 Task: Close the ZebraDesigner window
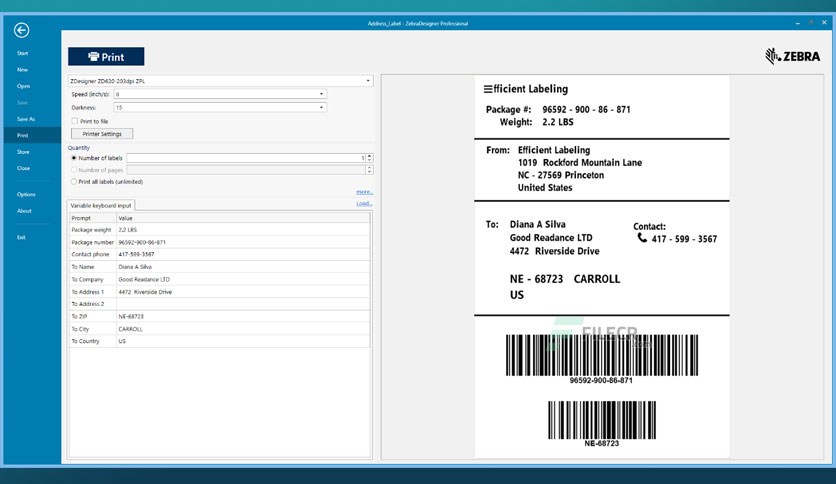tap(824, 23)
